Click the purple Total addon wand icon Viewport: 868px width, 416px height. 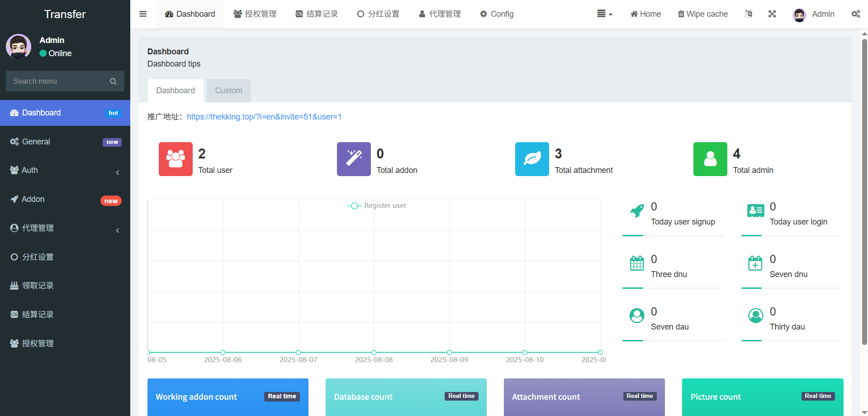pyautogui.click(x=354, y=159)
